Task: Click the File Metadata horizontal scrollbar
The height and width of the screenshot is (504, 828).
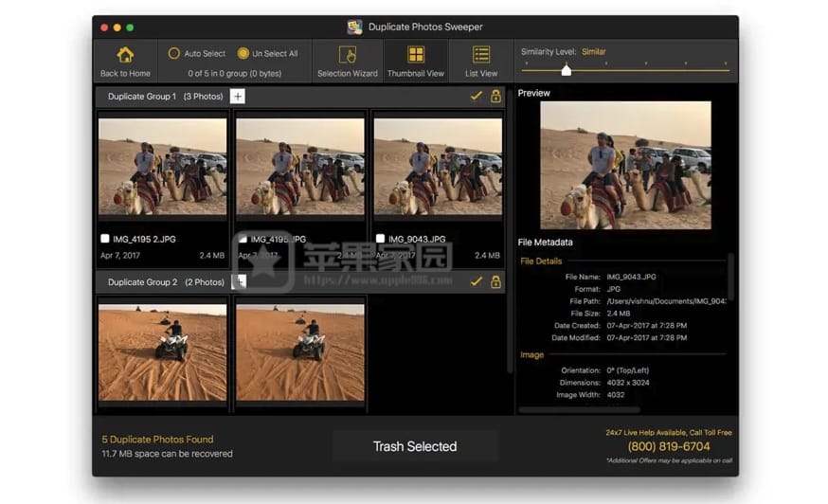Action: pos(579,409)
